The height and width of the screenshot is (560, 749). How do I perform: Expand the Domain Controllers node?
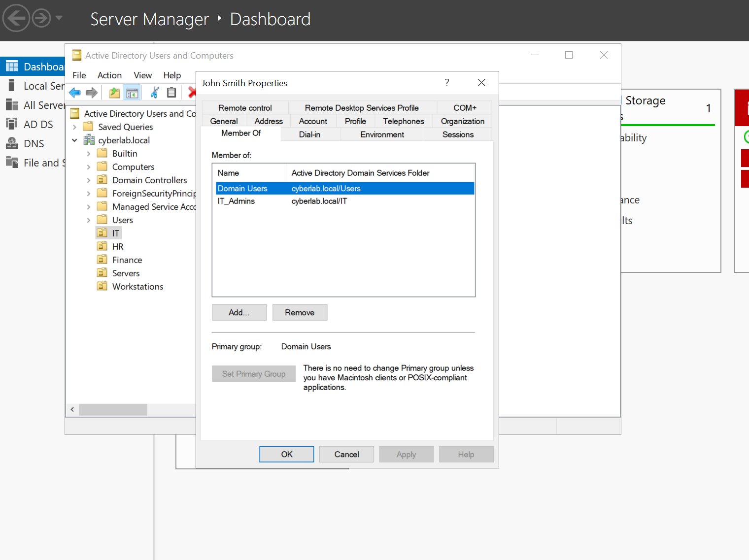[x=89, y=180]
